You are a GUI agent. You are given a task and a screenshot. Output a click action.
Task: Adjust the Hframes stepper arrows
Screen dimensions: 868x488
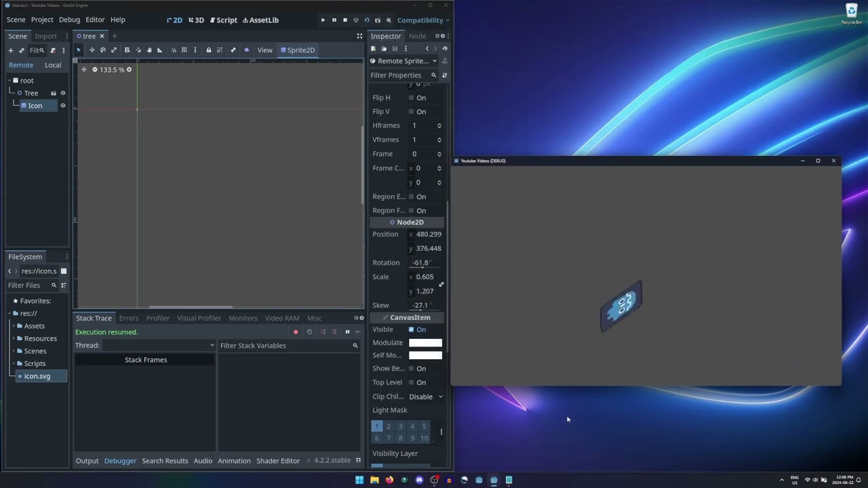(x=439, y=126)
